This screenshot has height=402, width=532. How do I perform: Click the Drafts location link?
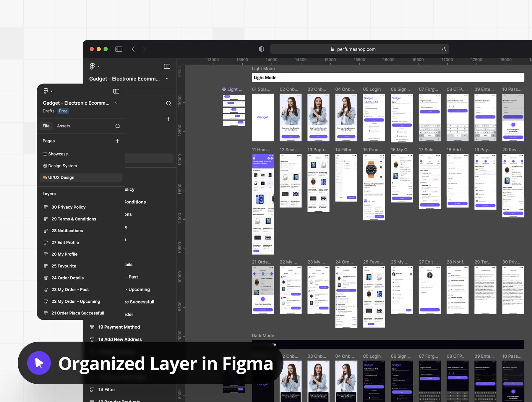click(48, 111)
